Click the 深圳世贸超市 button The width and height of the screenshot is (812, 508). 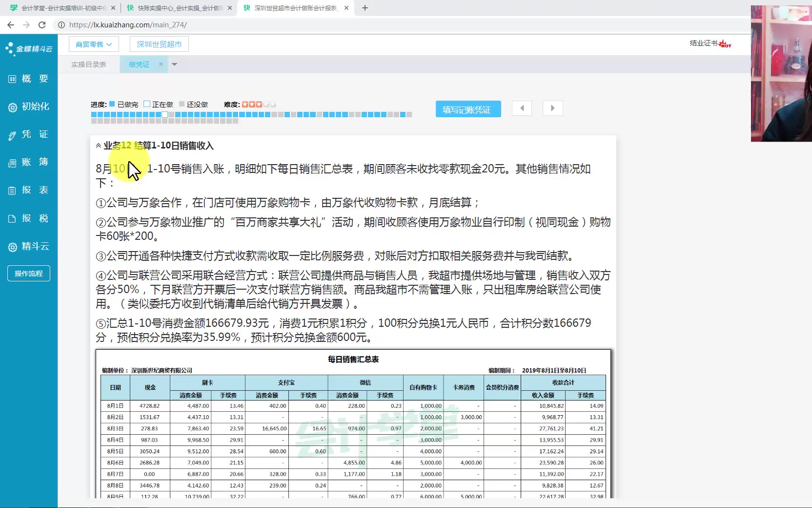[159, 44]
